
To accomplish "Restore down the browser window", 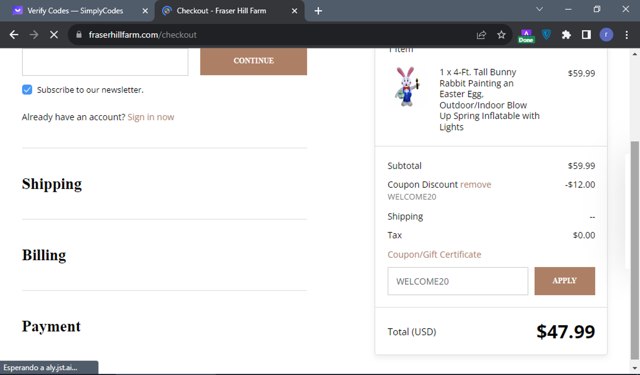I will click(597, 9).
